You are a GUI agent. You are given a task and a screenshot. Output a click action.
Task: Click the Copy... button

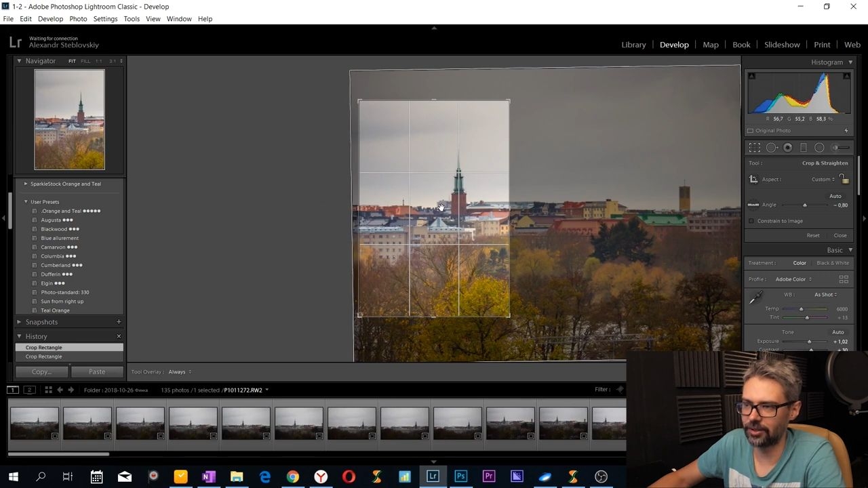41,372
